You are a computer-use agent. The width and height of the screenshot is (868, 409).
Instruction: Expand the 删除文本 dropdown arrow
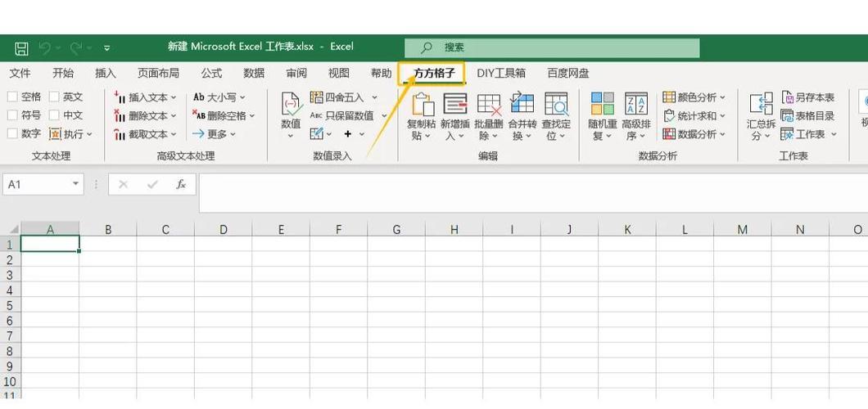click(x=174, y=116)
